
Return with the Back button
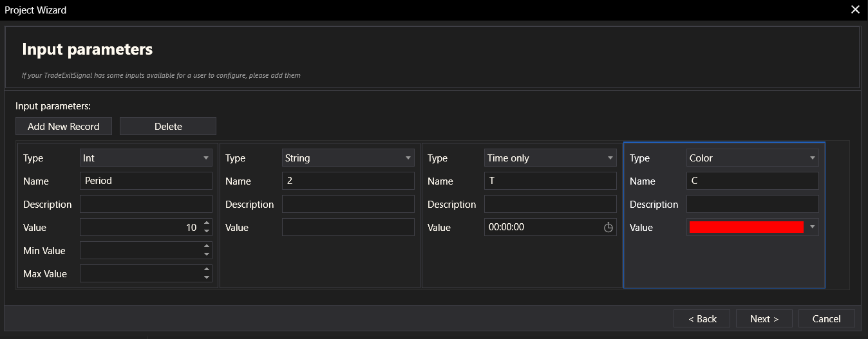pyautogui.click(x=702, y=318)
